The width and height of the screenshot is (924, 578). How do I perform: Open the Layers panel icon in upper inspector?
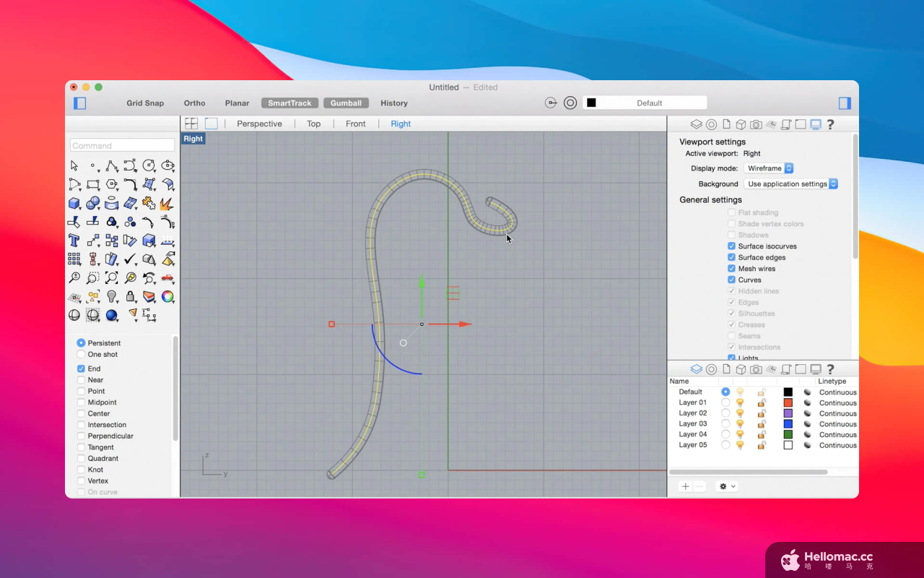point(696,124)
